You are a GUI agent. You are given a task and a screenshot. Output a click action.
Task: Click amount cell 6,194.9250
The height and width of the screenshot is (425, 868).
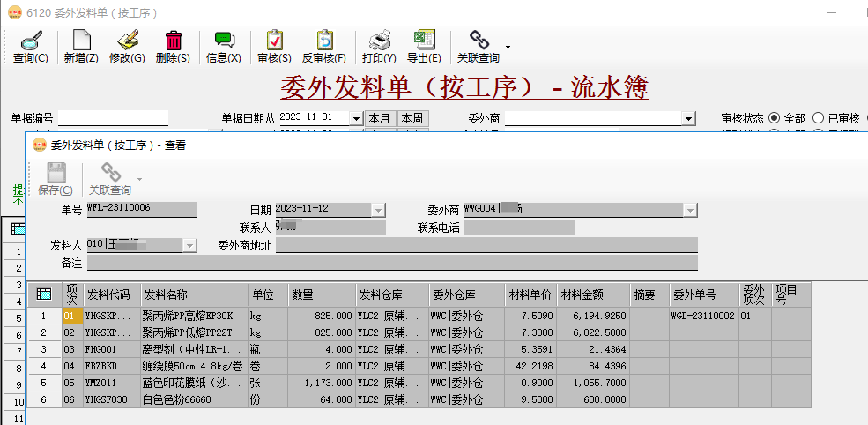[593, 316]
